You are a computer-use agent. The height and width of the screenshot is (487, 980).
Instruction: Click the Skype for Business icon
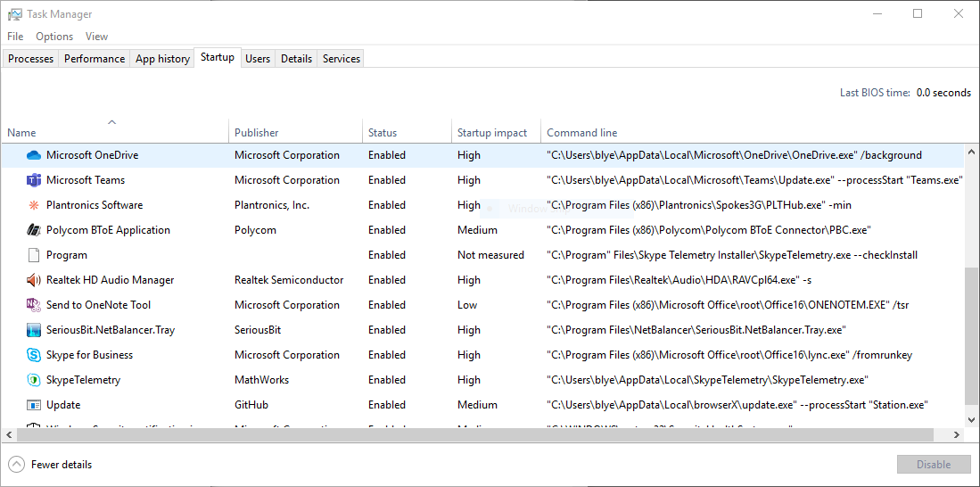[x=34, y=355]
